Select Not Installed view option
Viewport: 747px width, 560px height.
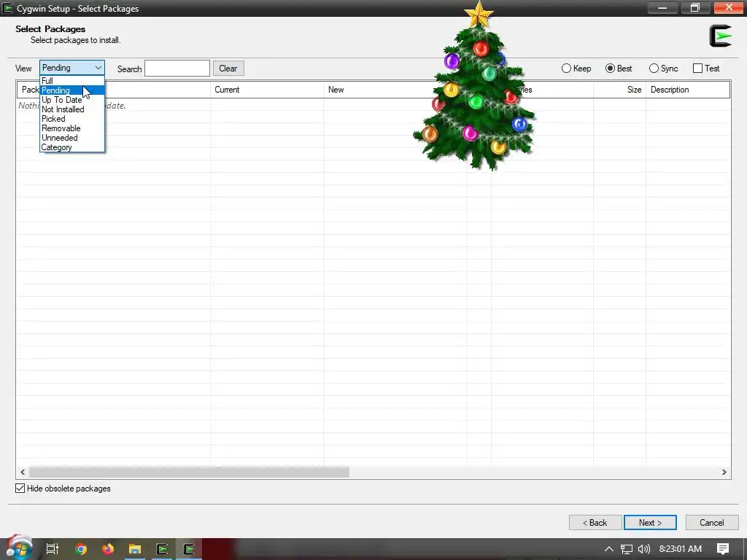[x=72, y=109]
